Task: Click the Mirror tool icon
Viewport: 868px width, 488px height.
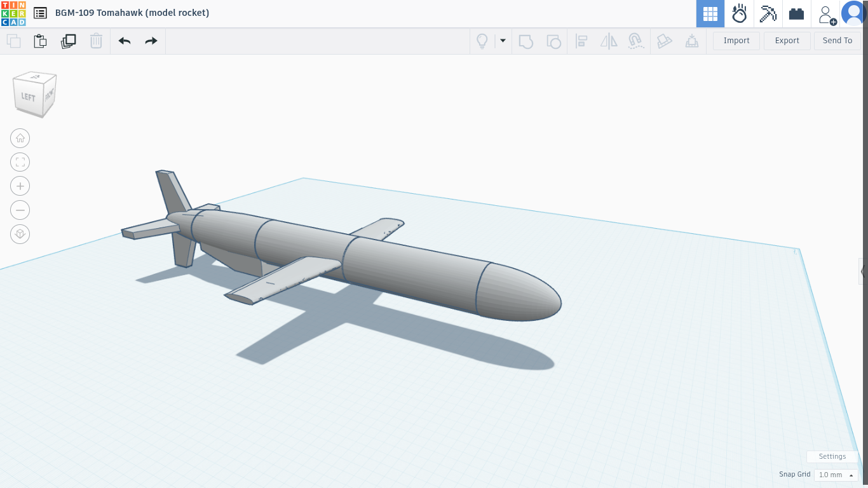Action: click(609, 41)
